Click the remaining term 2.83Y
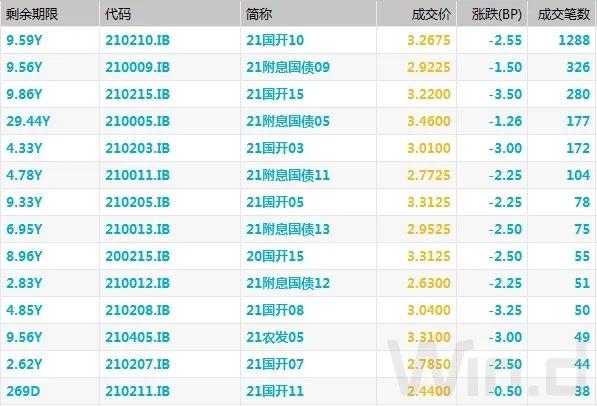The width and height of the screenshot is (597, 406). 24,284
